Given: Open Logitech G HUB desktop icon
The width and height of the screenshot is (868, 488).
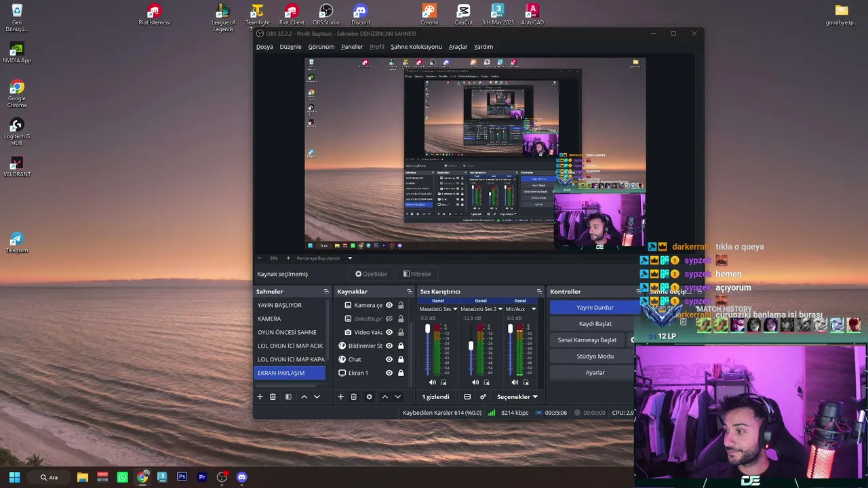Looking at the screenshot, I should pos(17,132).
